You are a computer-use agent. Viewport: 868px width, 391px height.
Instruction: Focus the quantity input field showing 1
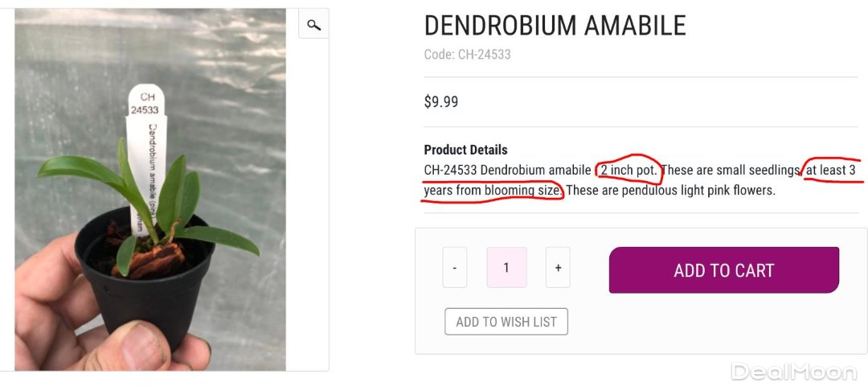coord(506,268)
